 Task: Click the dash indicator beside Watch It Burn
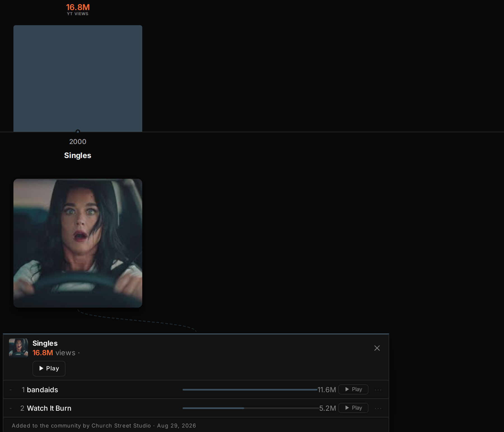tap(11, 408)
